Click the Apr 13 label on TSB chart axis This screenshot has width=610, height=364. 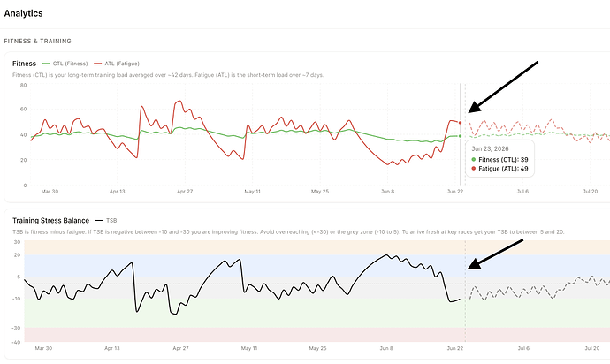tap(112, 348)
